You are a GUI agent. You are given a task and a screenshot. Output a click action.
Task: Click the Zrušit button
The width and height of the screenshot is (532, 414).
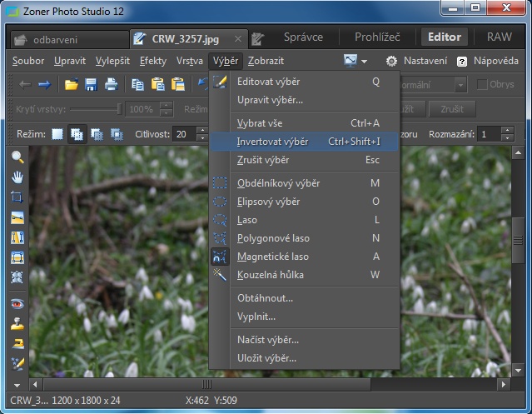pos(452,109)
